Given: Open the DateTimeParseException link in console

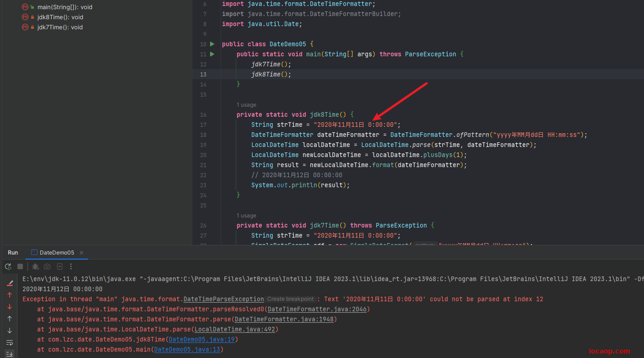Looking at the screenshot, I should [224, 299].
